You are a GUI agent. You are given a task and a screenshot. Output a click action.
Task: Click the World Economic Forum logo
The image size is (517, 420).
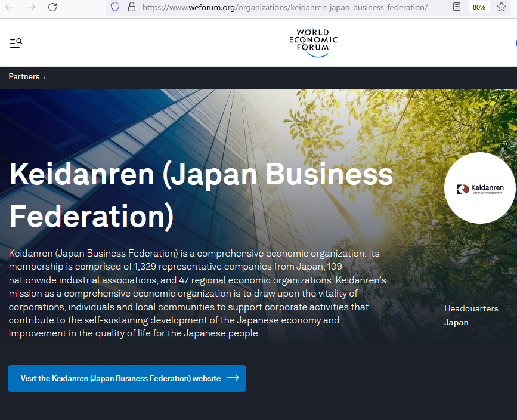(x=313, y=42)
